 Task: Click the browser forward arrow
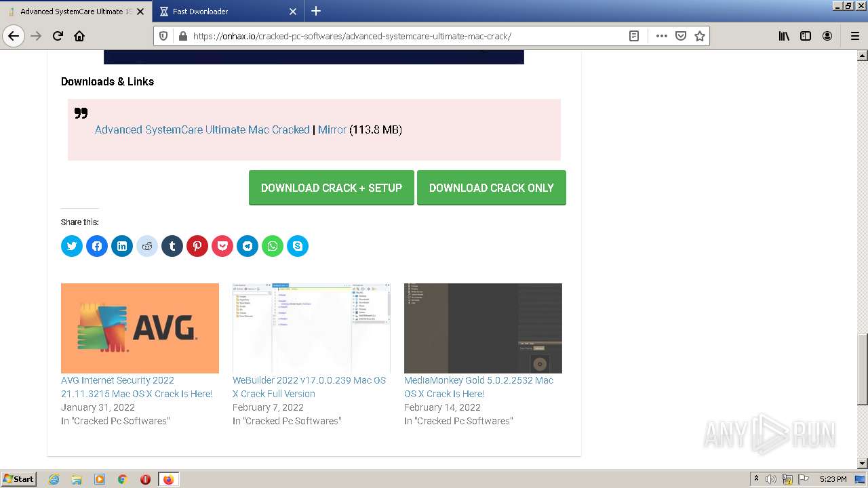click(x=36, y=36)
